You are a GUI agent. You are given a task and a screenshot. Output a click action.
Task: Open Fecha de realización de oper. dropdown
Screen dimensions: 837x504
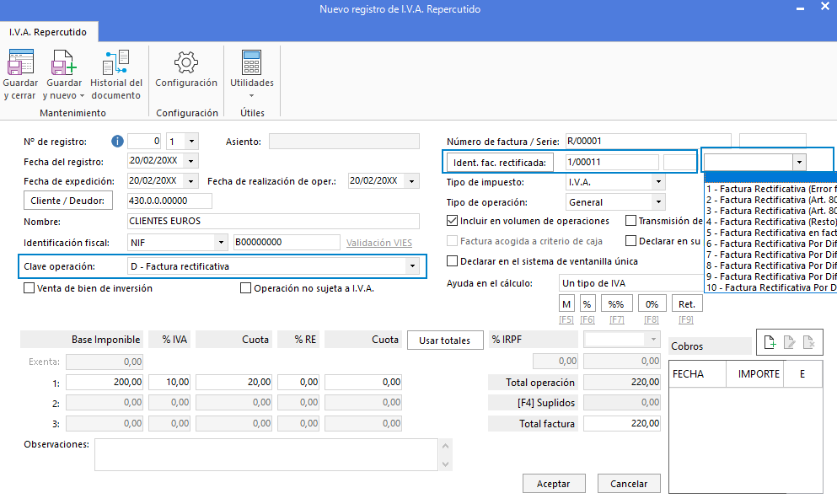click(411, 181)
